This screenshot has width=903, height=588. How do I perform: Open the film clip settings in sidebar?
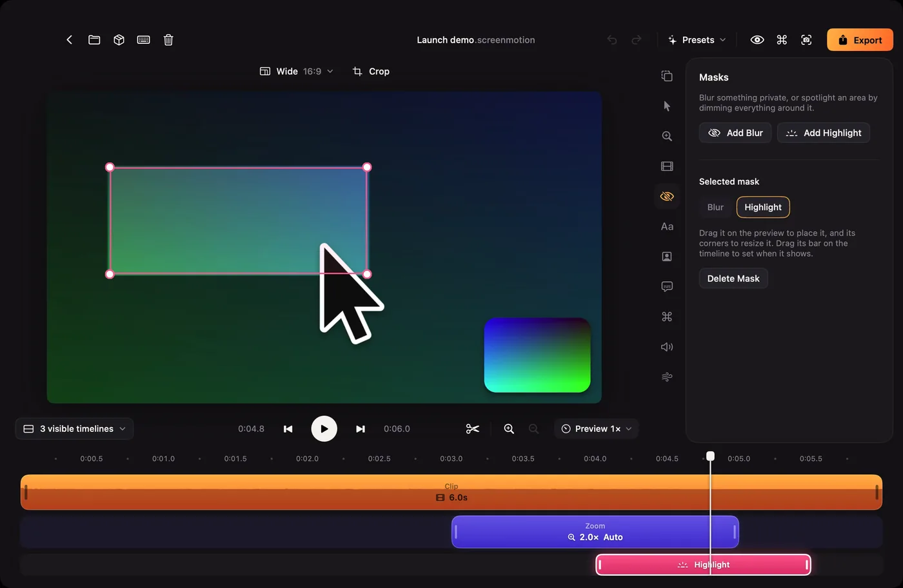pos(667,166)
